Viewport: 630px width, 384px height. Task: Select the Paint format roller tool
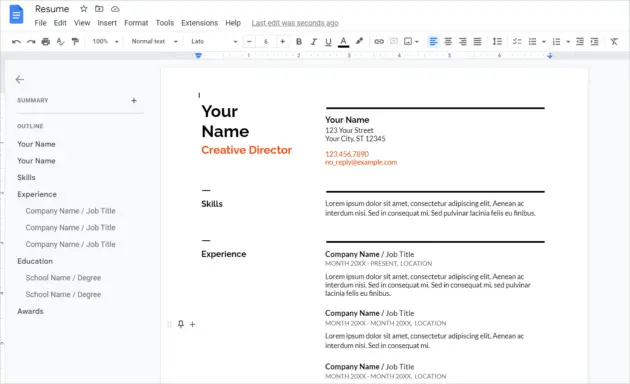click(x=75, y=41)
